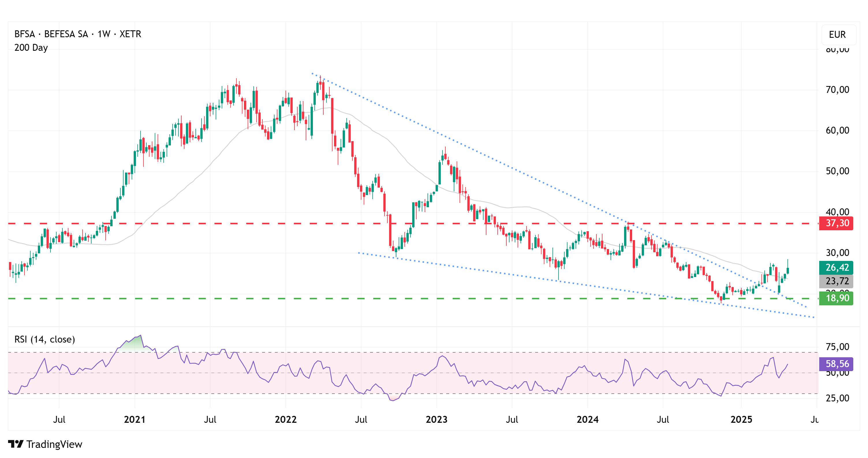Click the 25,00 RSI scale label

click(837, 398)
